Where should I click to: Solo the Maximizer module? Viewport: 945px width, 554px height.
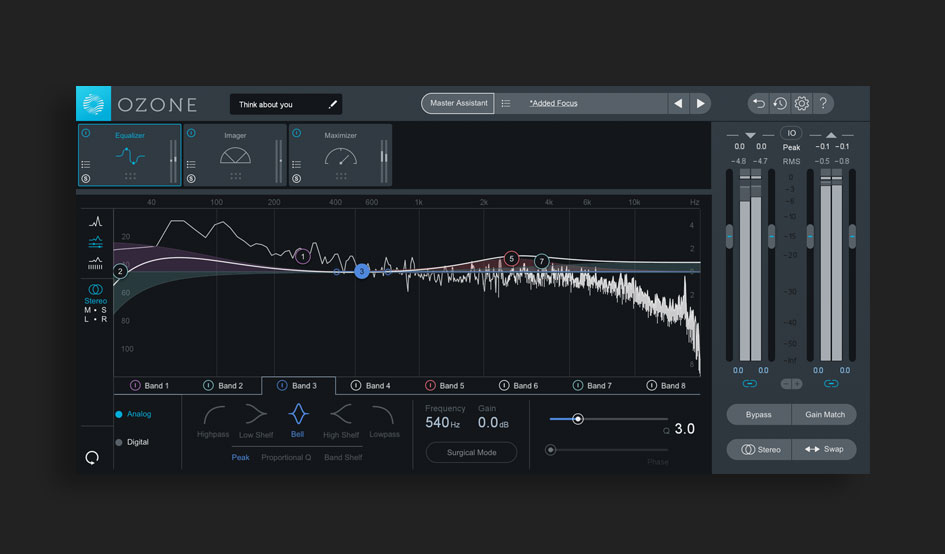(297, 178)
